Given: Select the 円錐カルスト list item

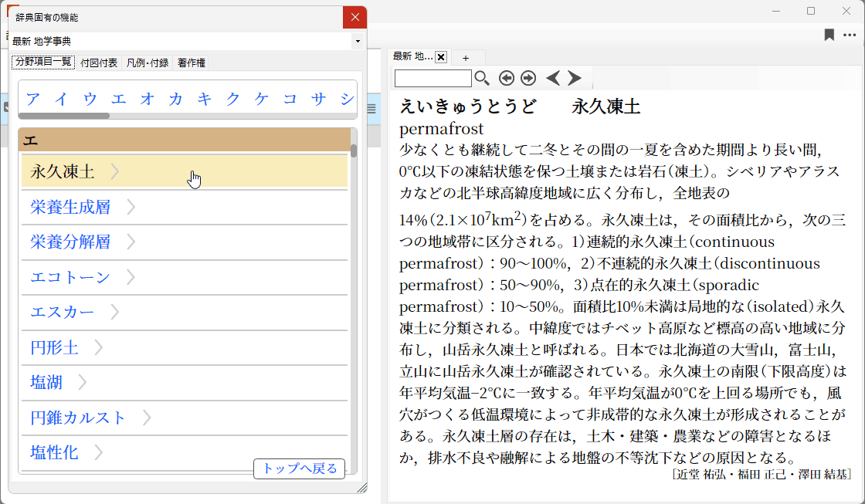Looking at the screenshot, I should pos(78,418).
